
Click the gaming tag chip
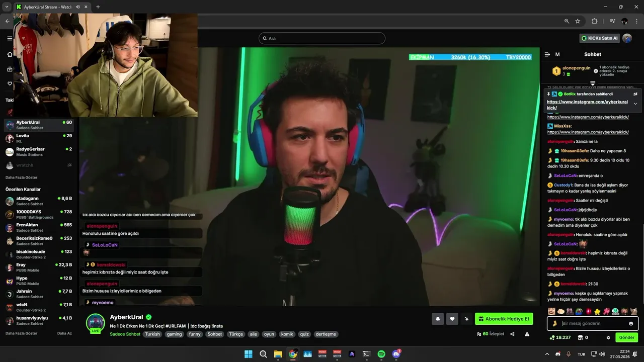(x=174, y=334)
